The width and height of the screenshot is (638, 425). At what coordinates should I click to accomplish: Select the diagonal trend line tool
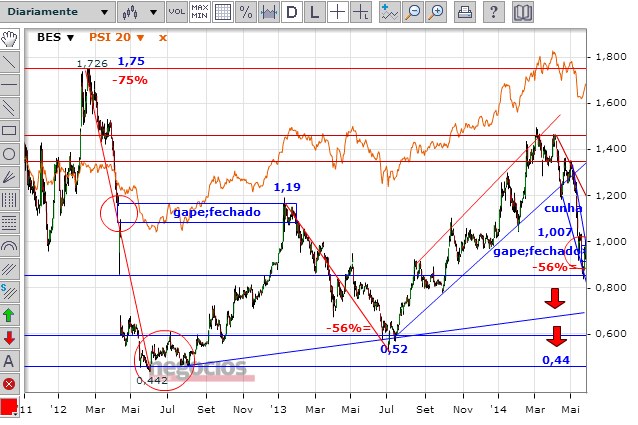(x=9, y=62)
